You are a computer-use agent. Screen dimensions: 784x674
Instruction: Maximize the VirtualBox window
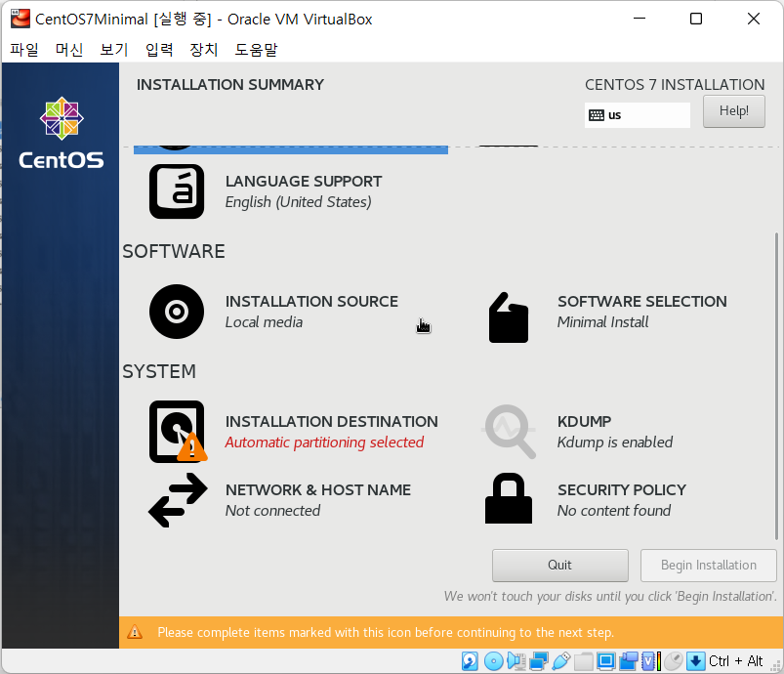696,19
